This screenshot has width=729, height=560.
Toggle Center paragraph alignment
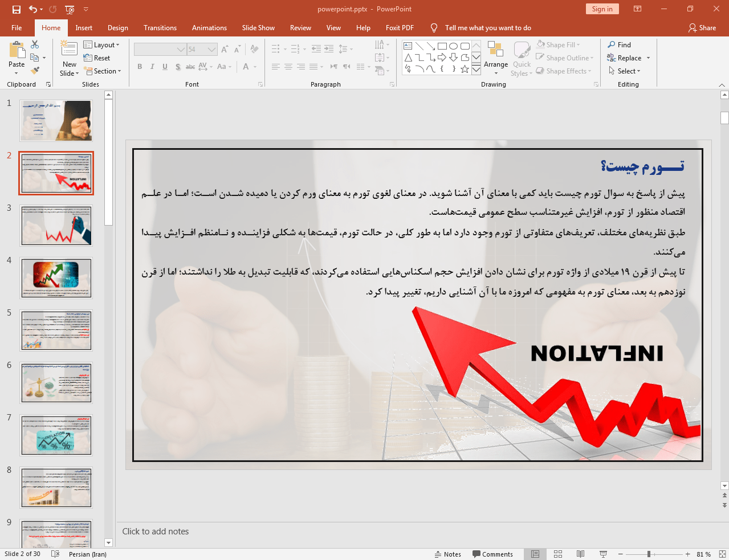[288, 67]
